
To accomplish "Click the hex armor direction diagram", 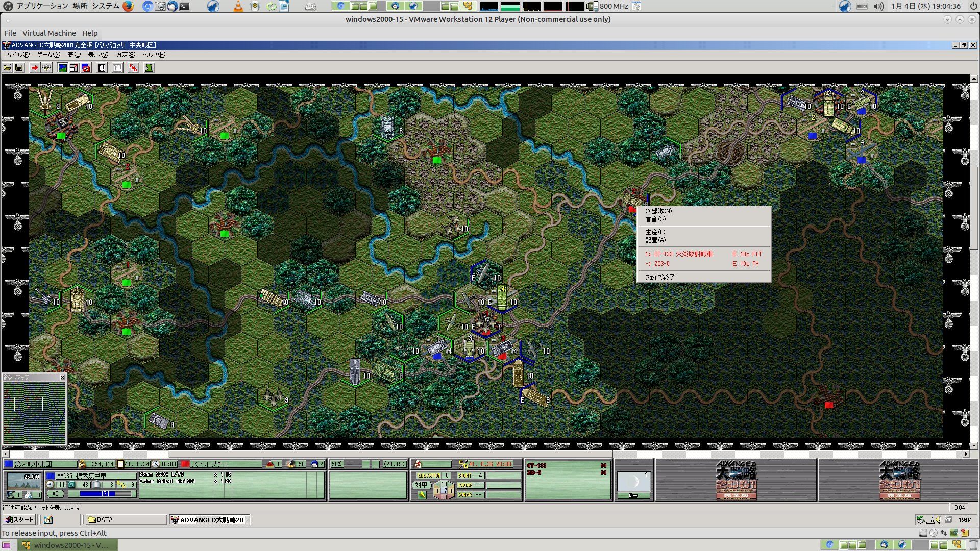I will coord(444,490).
